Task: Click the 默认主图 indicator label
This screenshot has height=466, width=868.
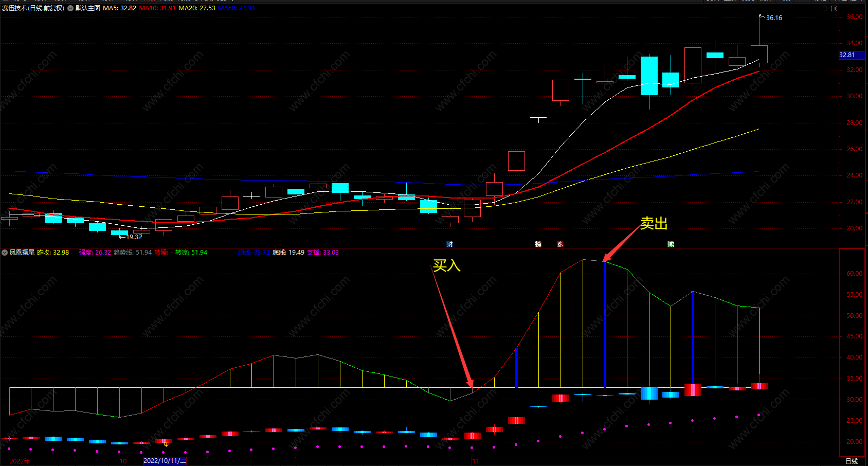Action: pyautogui.click(x=88, y=8)
